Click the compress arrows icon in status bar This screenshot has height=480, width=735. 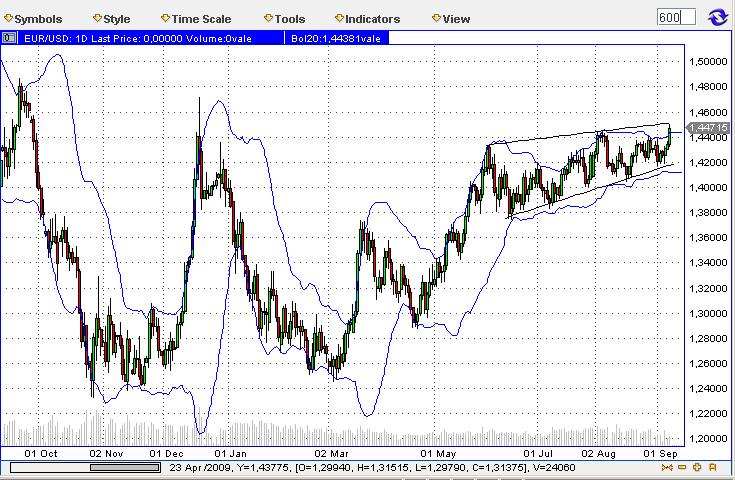667,467
